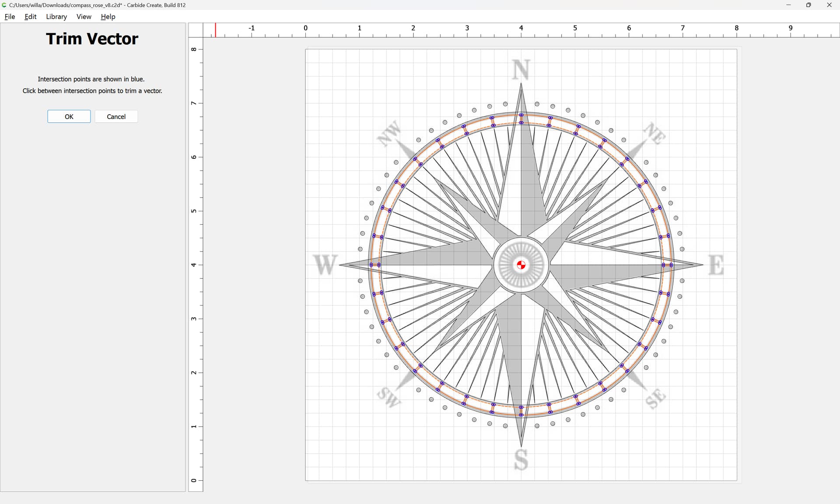Click the SE label on the design
Viewport: 840px width, 504px height.
pos(655,399)
